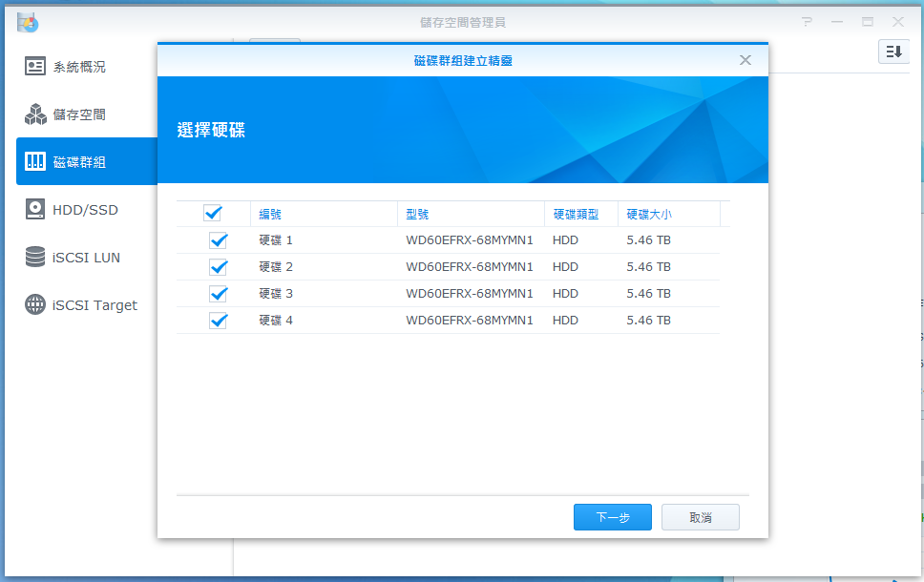Close the 儲存空間管理員 main window
The width and height of the screenshot is (924, 582).
click(897, 22)
